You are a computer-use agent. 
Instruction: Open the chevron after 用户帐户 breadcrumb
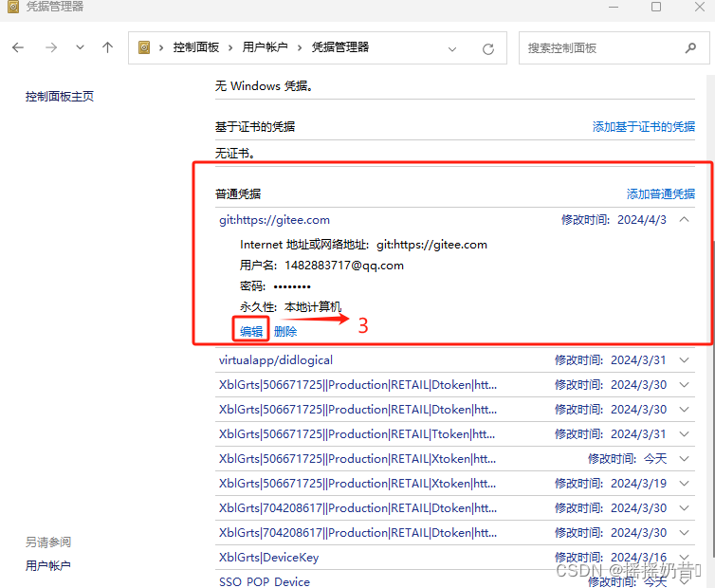[300, 48]
